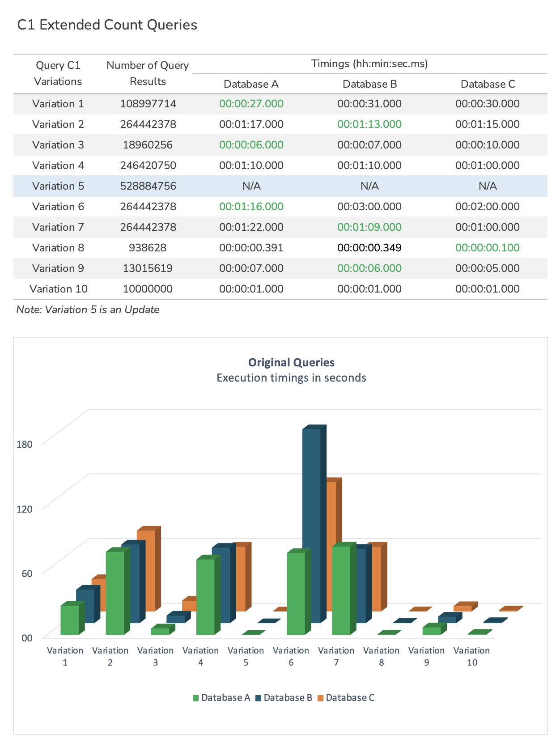Click the 'Number of Query Results' header

tap(148, 73)
